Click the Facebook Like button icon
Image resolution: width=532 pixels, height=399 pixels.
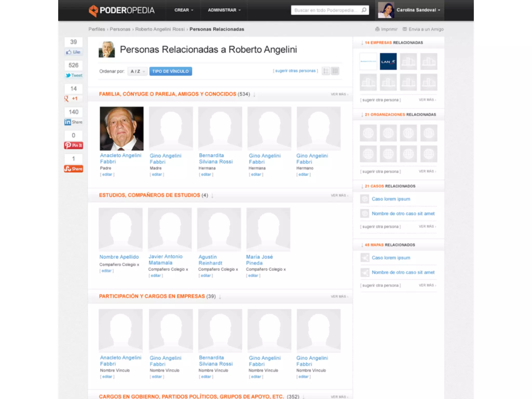tap(69, 52)
